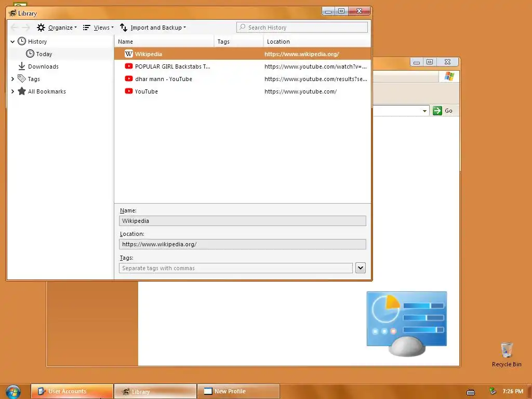
Task: Switch to New Profile taskbar button
Action: point(238,391)
